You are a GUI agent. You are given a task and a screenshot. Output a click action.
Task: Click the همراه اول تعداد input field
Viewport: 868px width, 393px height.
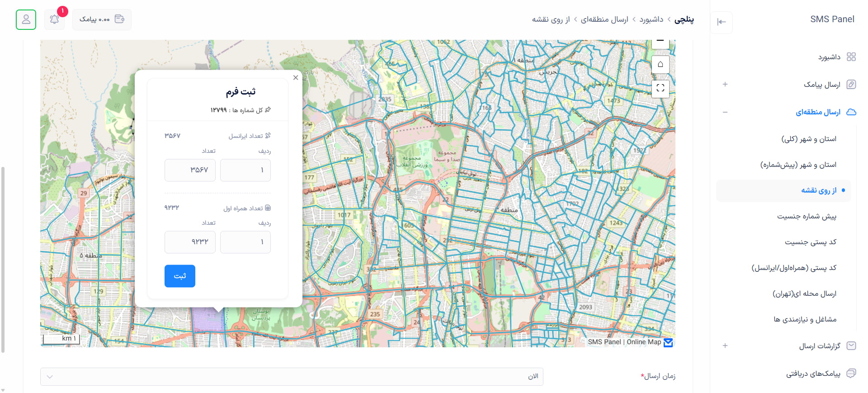coord(190,242)
